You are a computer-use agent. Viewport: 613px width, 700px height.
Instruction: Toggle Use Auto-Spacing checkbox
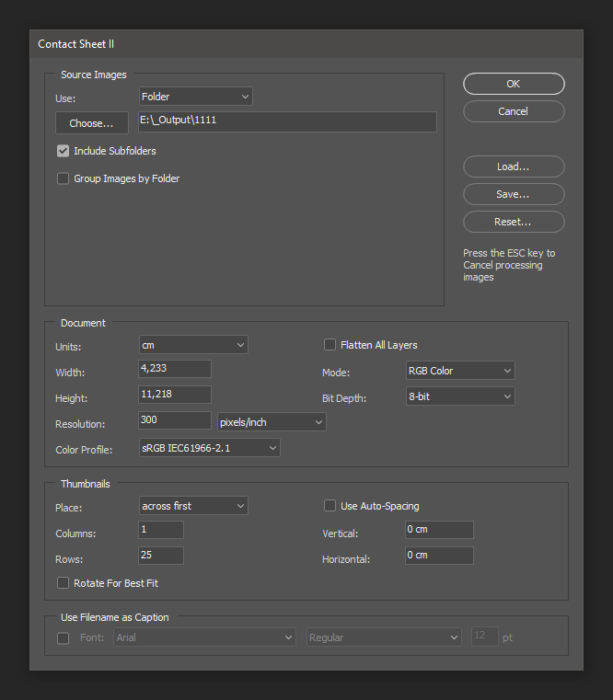click(330, 506)
